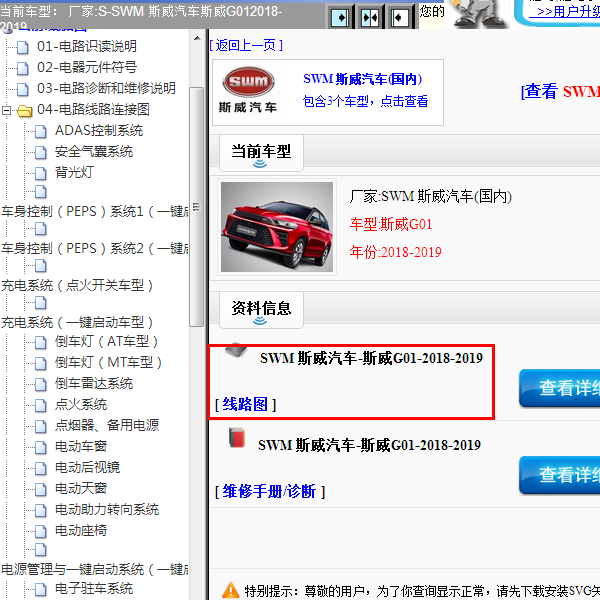Click page icon beside 电子驻车系统

[41, 589]
